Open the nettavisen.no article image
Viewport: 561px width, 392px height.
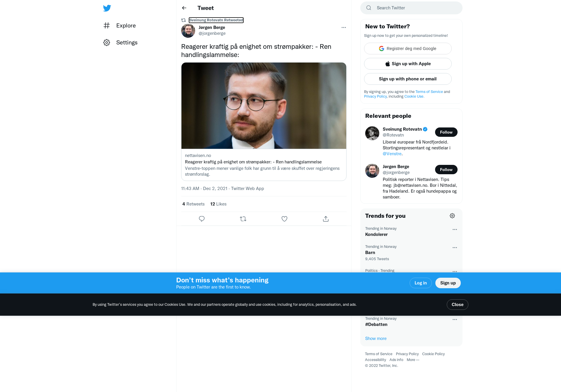coord(264,106)
